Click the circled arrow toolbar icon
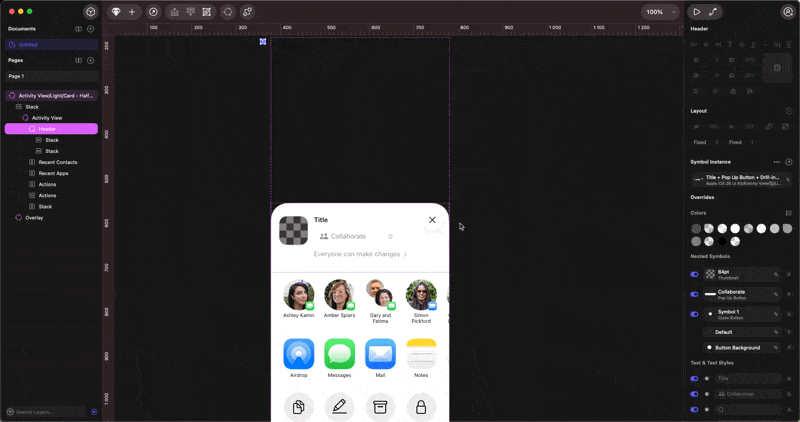 (x=153, y=12)
